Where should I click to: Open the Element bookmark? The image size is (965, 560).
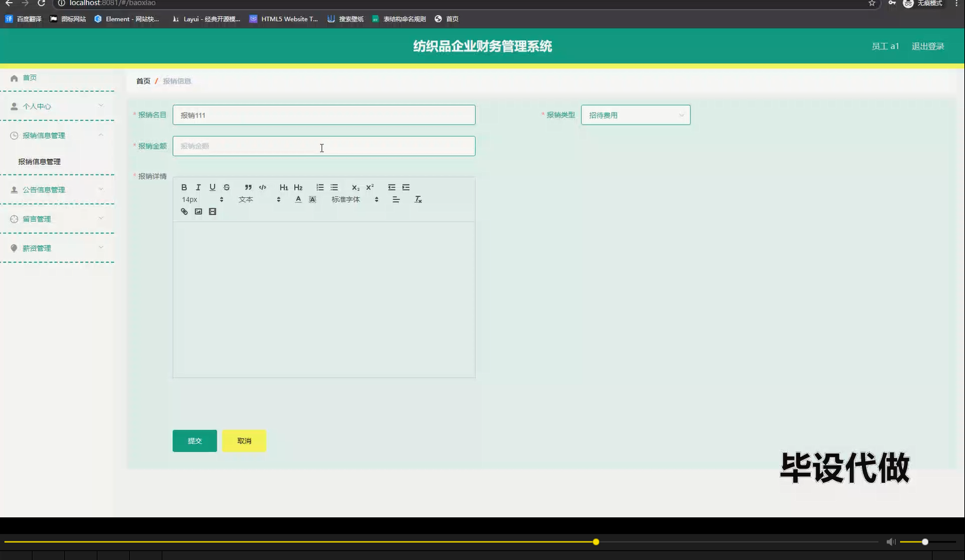[127, 19]
